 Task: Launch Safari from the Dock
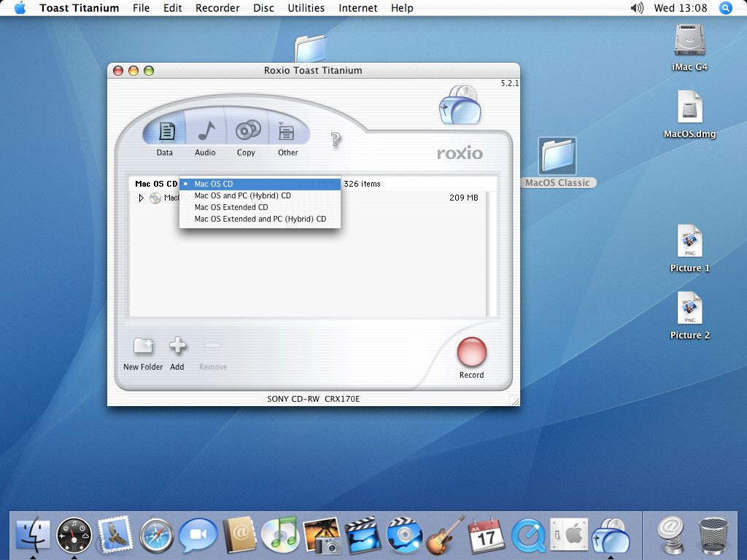coord(157,536)
